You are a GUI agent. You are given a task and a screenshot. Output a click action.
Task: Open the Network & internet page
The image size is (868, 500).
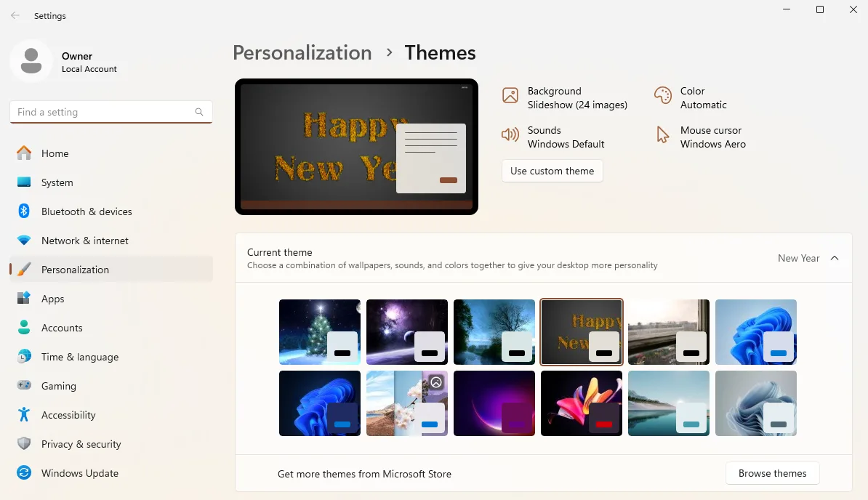[84, 241]
